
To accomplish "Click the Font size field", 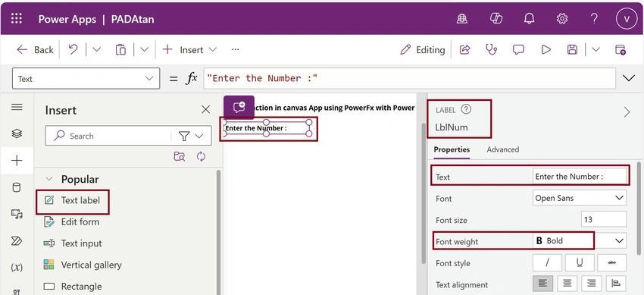I will pyautogui.click(x=604, y=219).
